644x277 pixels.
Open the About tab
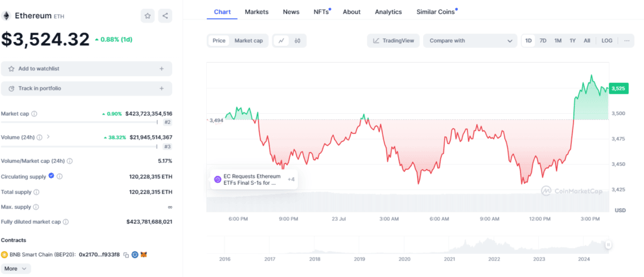point(352,12)
